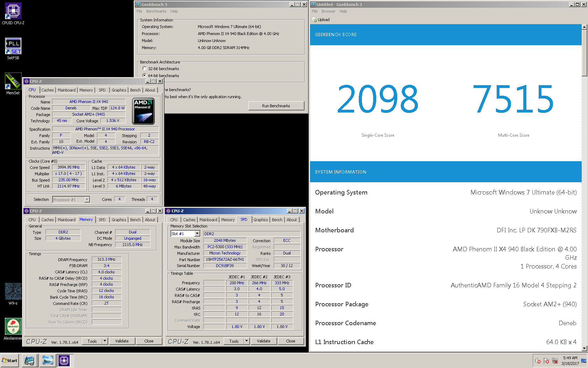588x368 pixels.
Task: Open SPD tab in CPU-Z Memory window
Action: 102,220
